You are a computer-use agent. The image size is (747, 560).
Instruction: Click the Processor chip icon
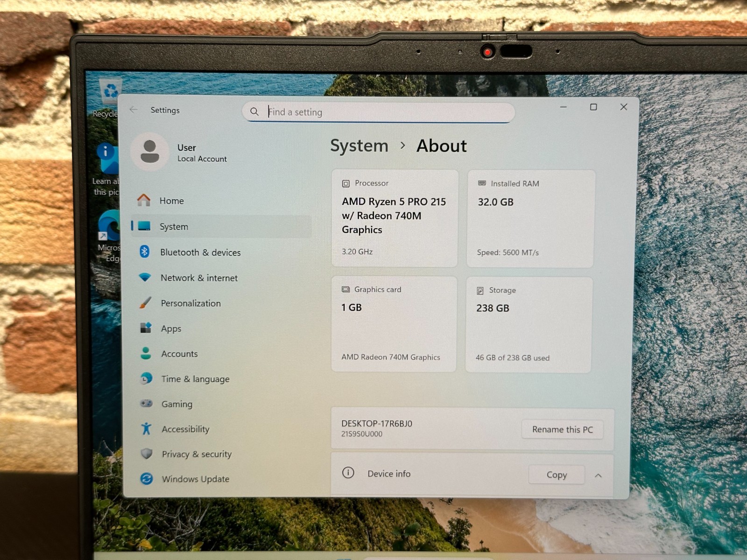pyautogui.click(x=346, y=183)
